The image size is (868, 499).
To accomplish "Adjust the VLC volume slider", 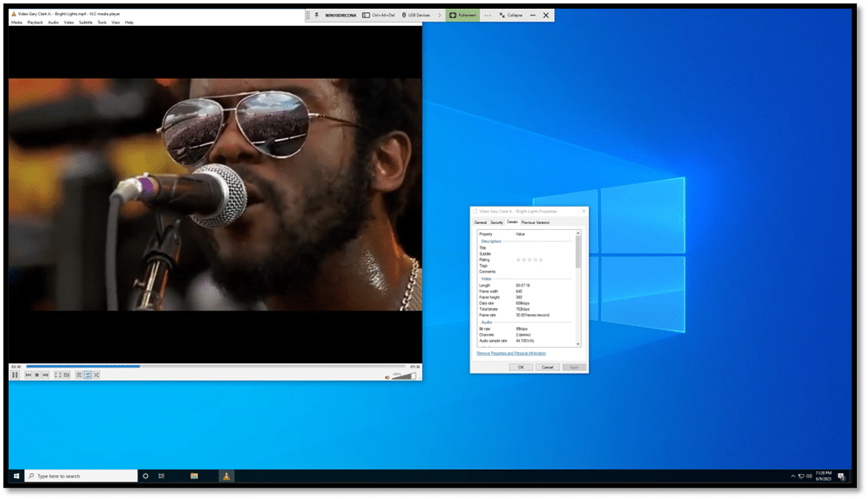I will coord(404,376).
